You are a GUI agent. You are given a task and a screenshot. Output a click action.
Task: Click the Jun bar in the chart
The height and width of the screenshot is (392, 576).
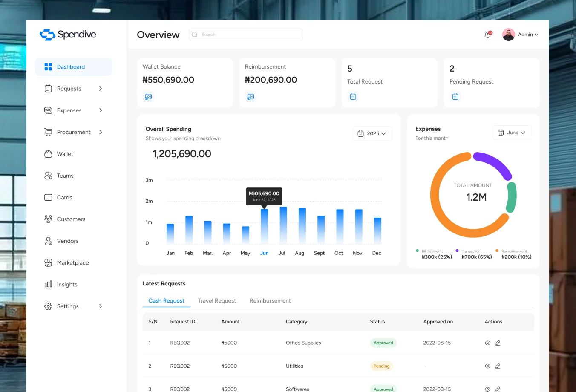(x=264, y=226)
